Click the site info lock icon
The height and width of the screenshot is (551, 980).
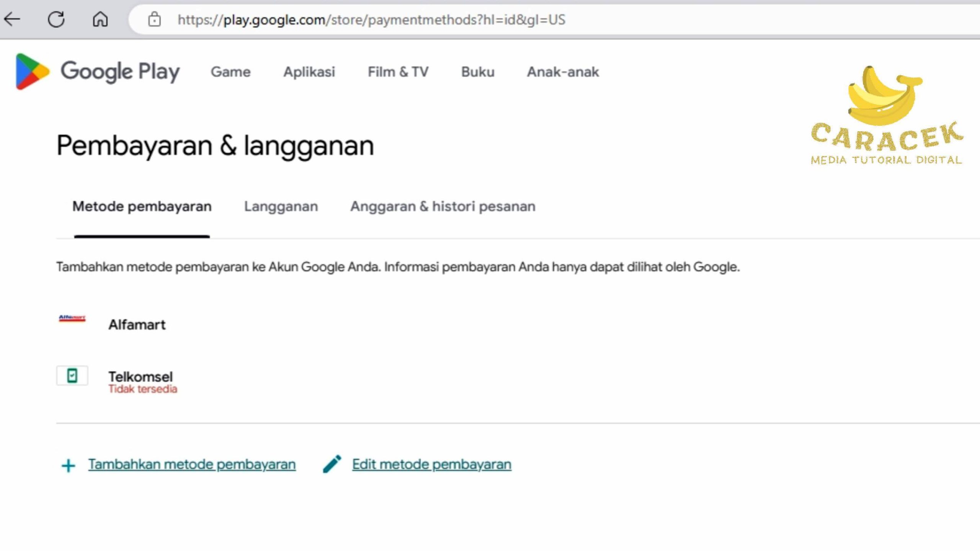[x=154, y=20]
